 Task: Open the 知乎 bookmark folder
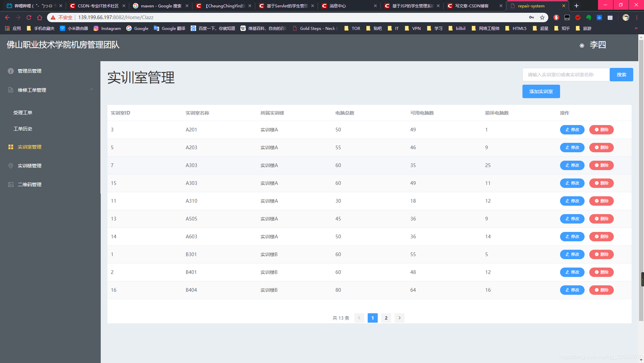pos(562,28)
